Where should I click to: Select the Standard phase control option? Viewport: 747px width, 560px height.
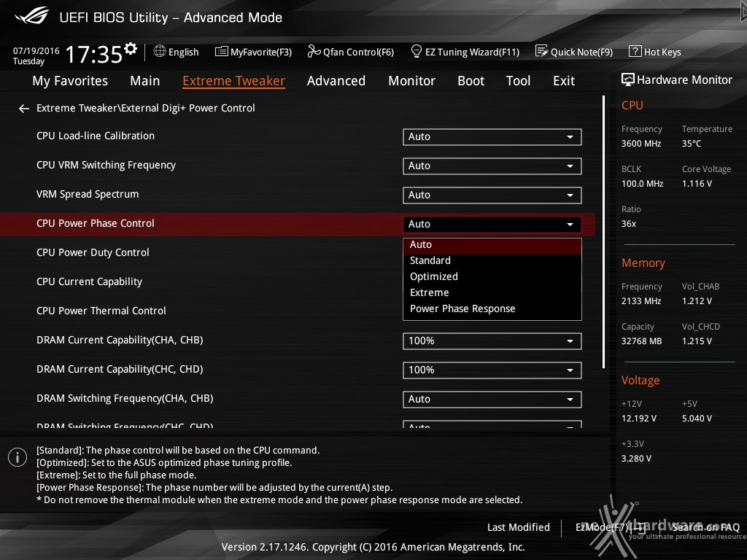point(492,260)
